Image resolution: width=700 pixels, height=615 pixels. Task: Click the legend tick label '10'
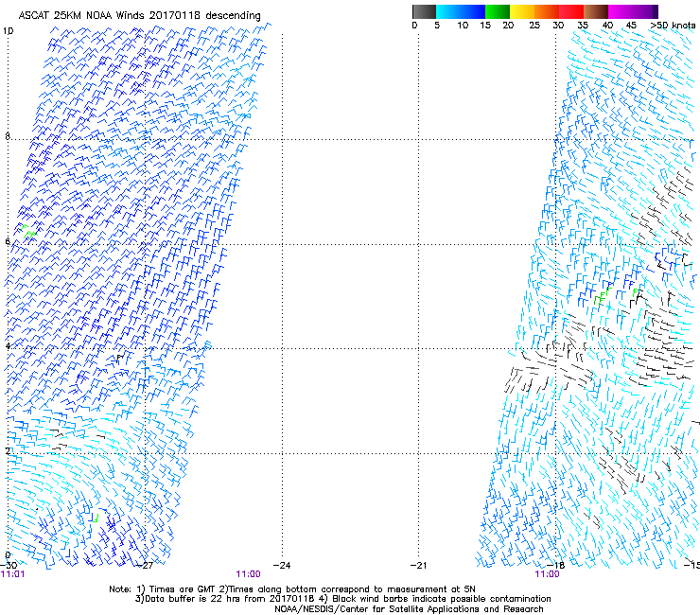(x=463, y=26)
